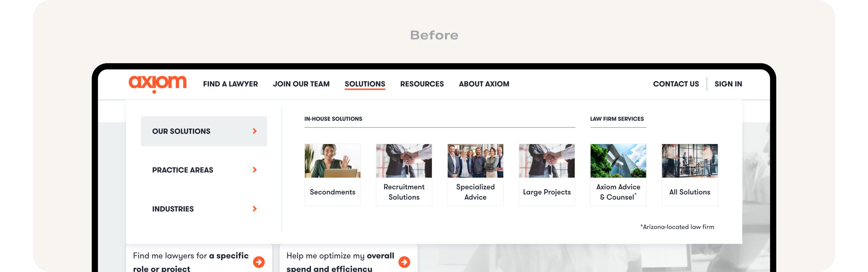Open 'Find me lawyers for a specific role' card
868x272 pixels.
199,258
